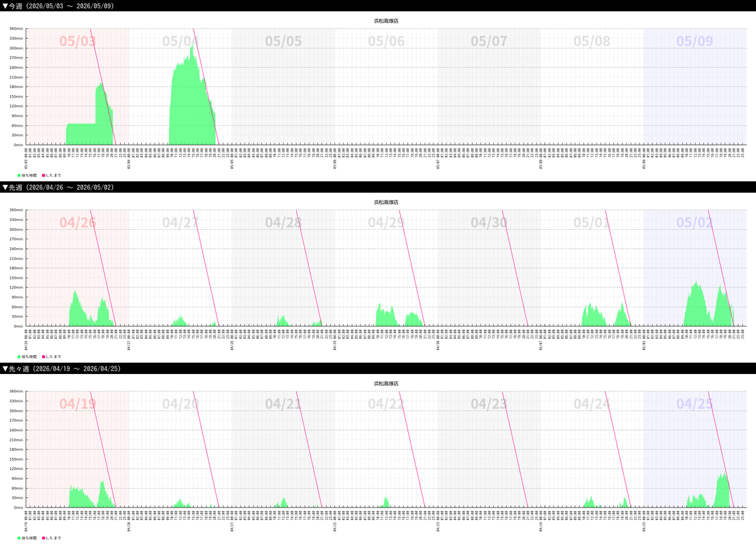Click the large 05/05 day label
This screenshot has width=756, height=544.
click(x=283, y=42)
